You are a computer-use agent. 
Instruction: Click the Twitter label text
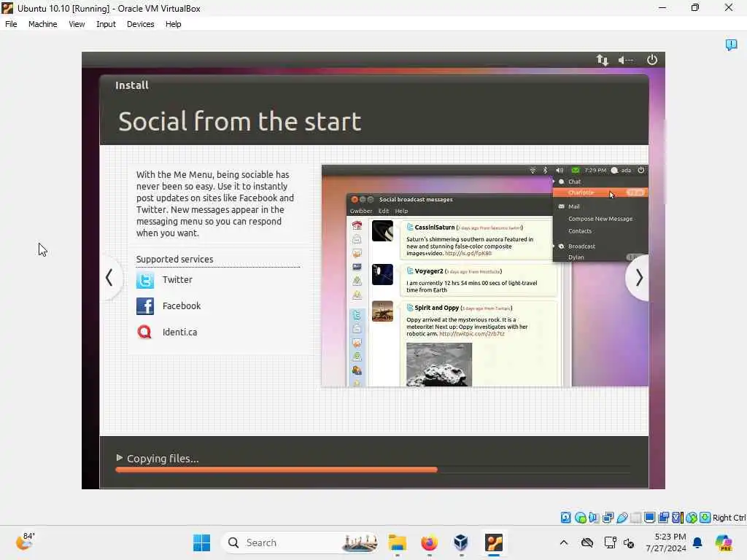coord(177,280)
